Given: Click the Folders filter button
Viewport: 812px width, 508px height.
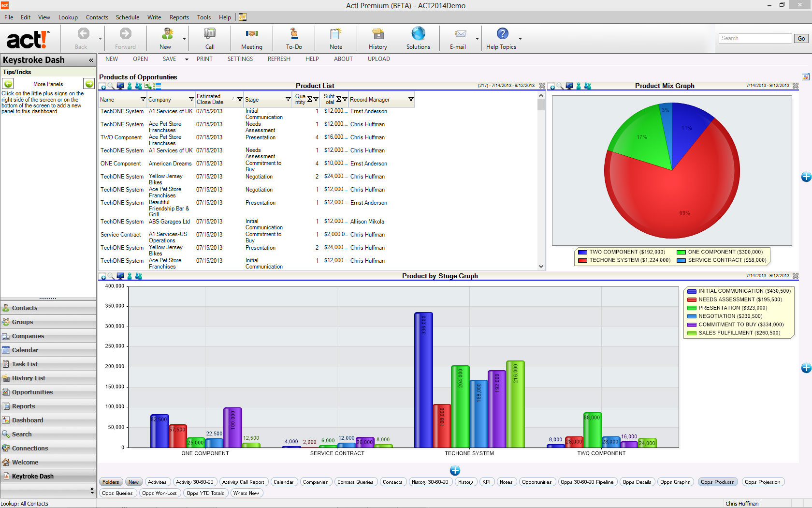Looking at the screenshot, I should pyautogui.click(x=111, y=482).
